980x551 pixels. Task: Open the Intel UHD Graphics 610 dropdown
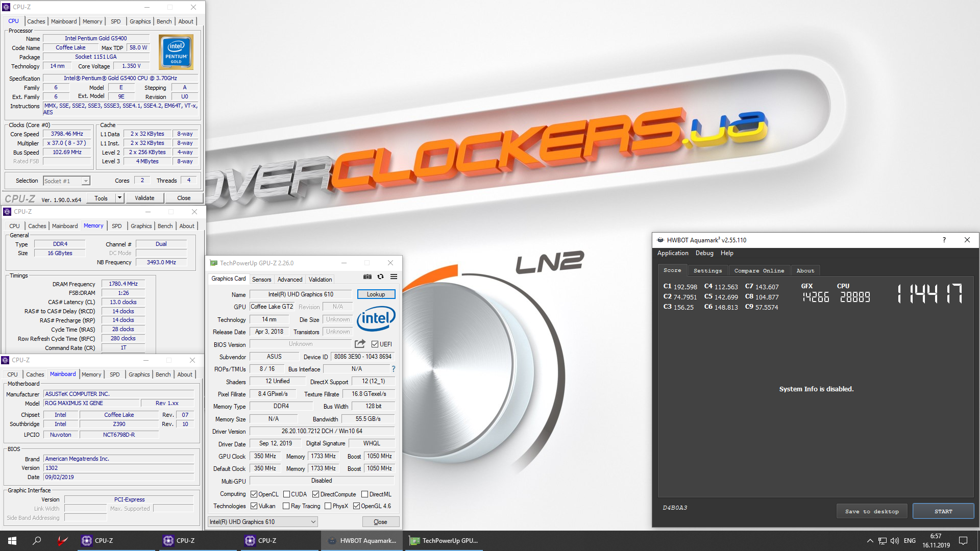(x=263, y=522)
